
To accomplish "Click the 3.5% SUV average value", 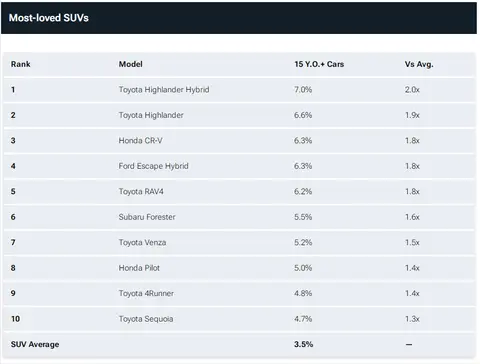I will (303, 344).
